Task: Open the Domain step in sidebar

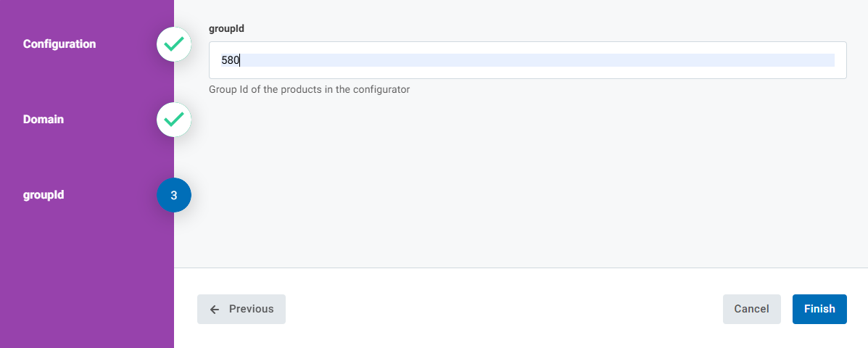Action: 44,120
